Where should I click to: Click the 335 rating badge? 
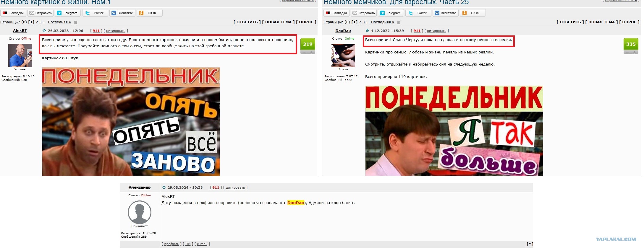tap(631, 44)
